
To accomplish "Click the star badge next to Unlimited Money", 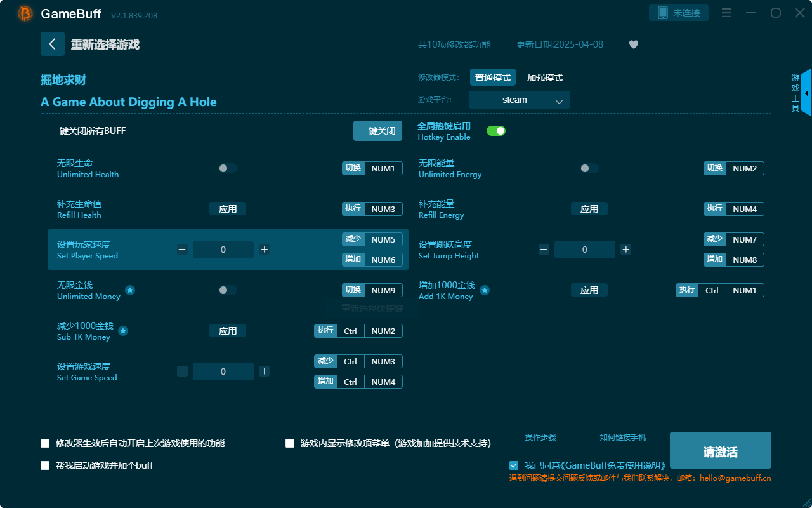I will [130, 290].
